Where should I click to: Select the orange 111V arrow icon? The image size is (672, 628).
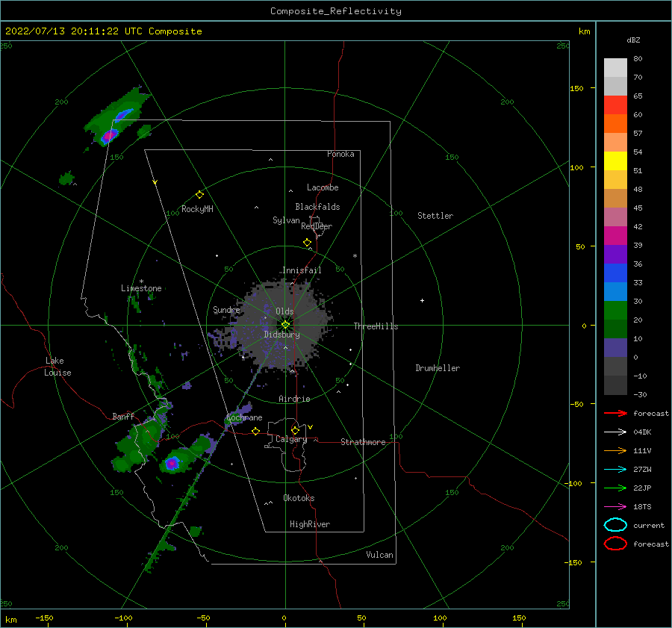(615, 450)
